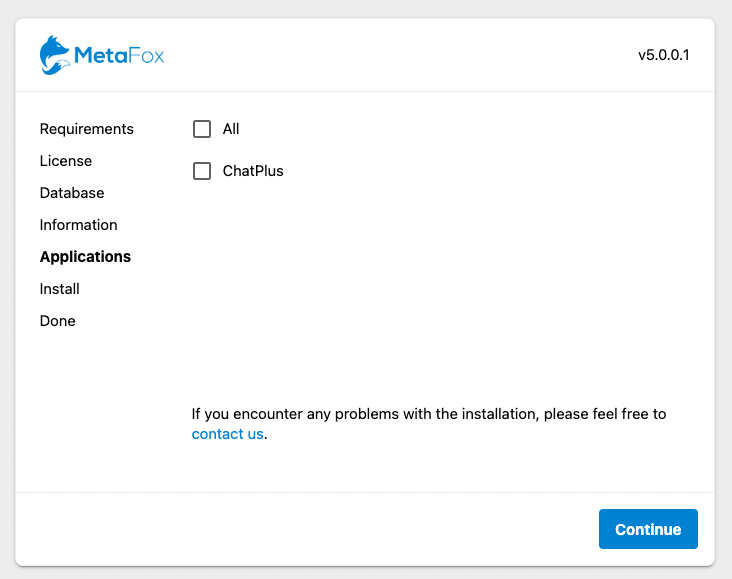Follow the contact us link
The width and height of the screenshot is (732, 579).
227,434
